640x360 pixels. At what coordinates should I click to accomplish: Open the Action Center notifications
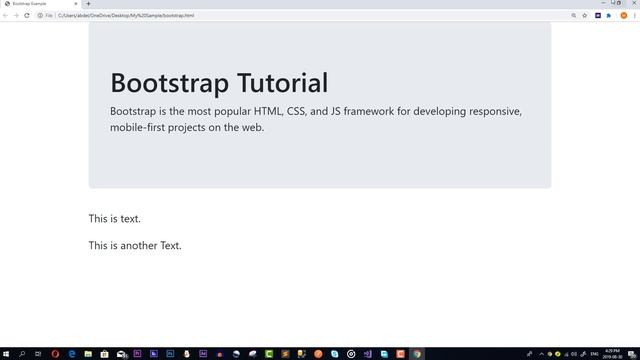(631, 354)
